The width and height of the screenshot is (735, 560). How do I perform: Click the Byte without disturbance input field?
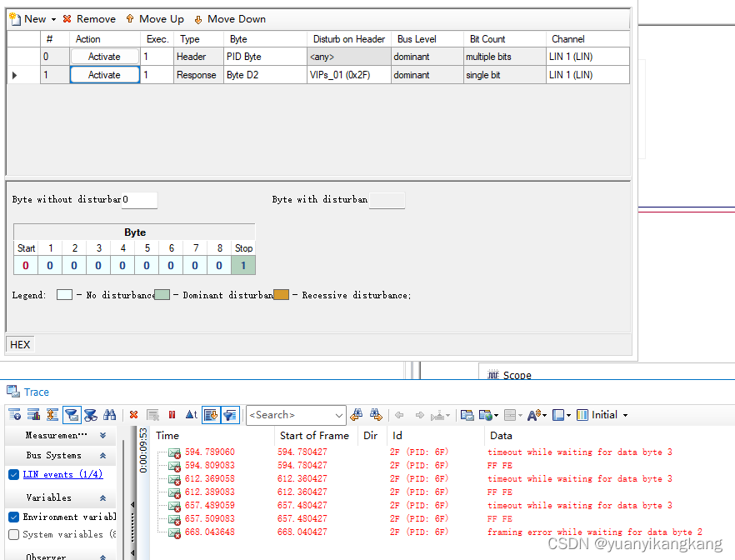(x=137, y=200)
